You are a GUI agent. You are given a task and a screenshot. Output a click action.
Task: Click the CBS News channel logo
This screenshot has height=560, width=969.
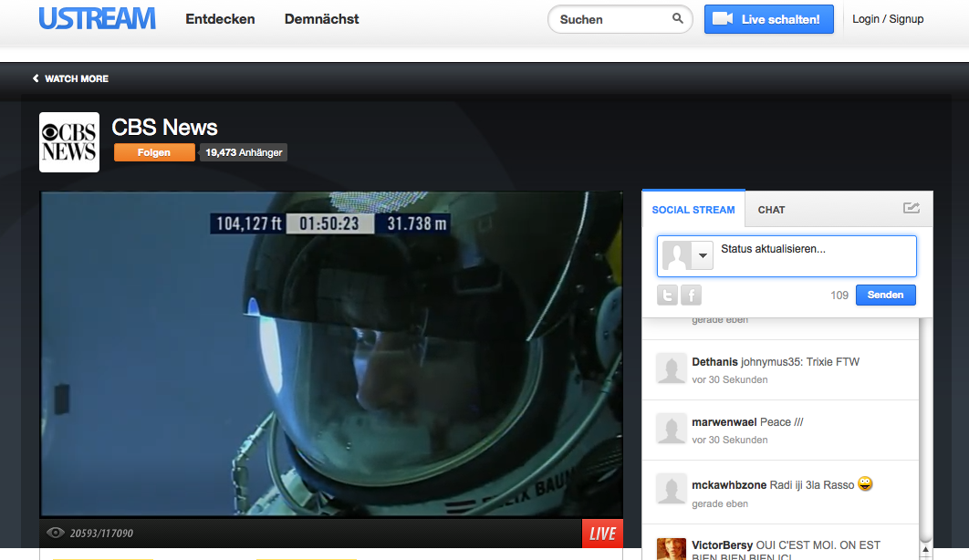click(x=69, y=142)
